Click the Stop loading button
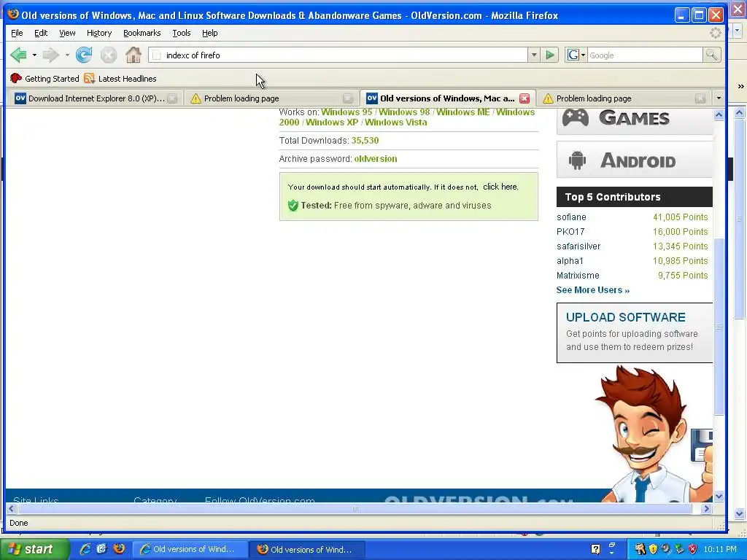This screenshot has height=560, width=747. 109,55
